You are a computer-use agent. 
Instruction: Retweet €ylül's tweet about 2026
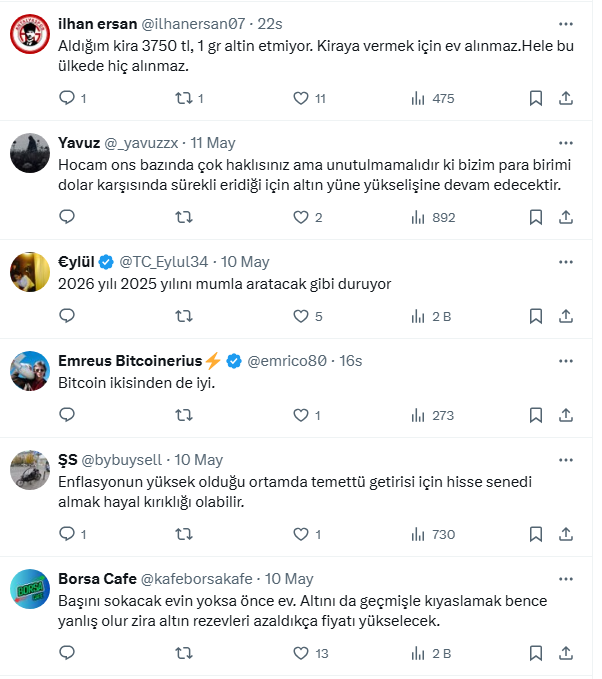[184, 316]
